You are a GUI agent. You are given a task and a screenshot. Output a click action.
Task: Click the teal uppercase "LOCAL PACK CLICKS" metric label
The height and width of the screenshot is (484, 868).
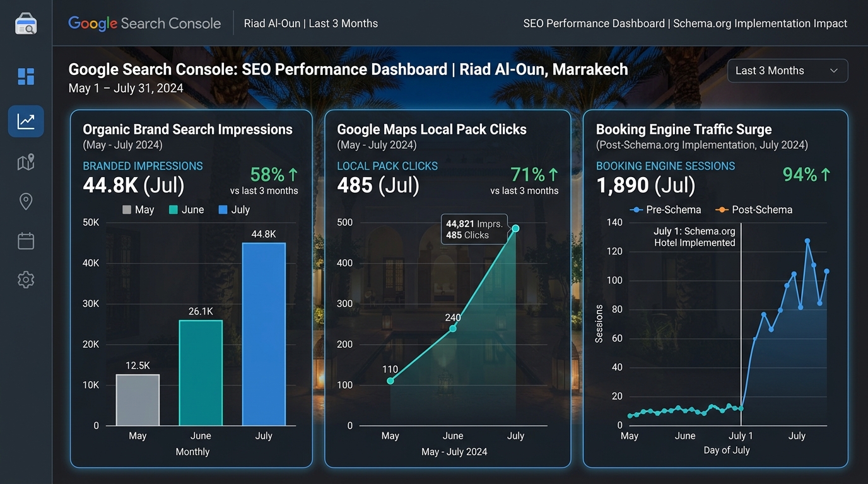[x=387, y=166]
